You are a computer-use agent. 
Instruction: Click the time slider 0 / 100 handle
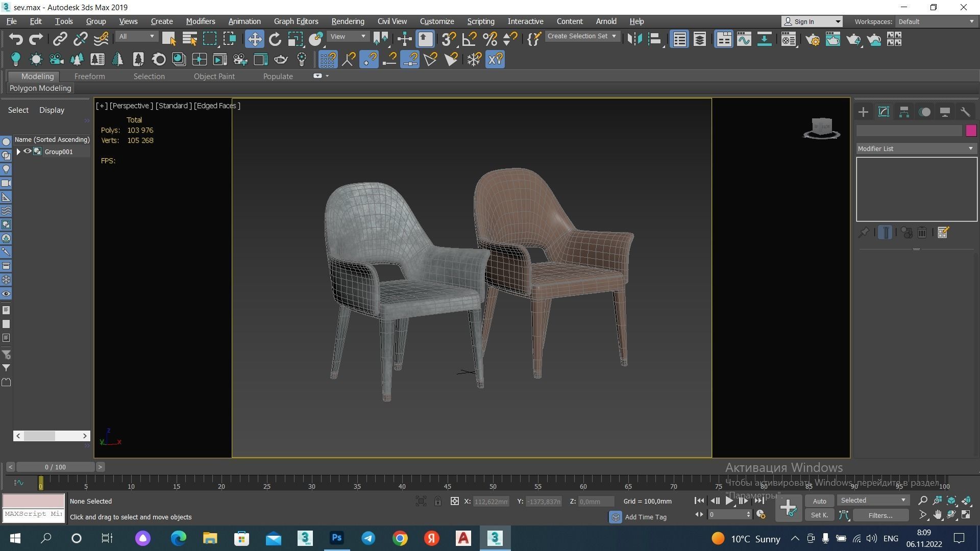click(55, 467)
